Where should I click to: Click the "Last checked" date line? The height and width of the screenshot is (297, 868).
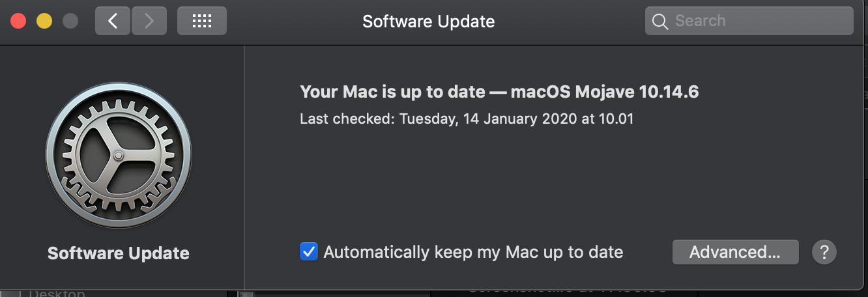point(467,119)
